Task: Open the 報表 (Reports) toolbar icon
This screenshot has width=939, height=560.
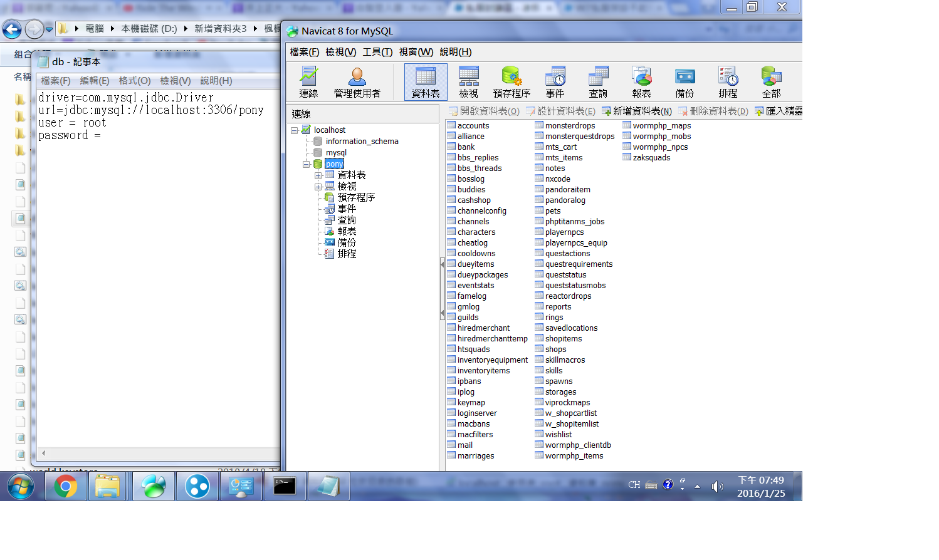Action: coord(641,82)
